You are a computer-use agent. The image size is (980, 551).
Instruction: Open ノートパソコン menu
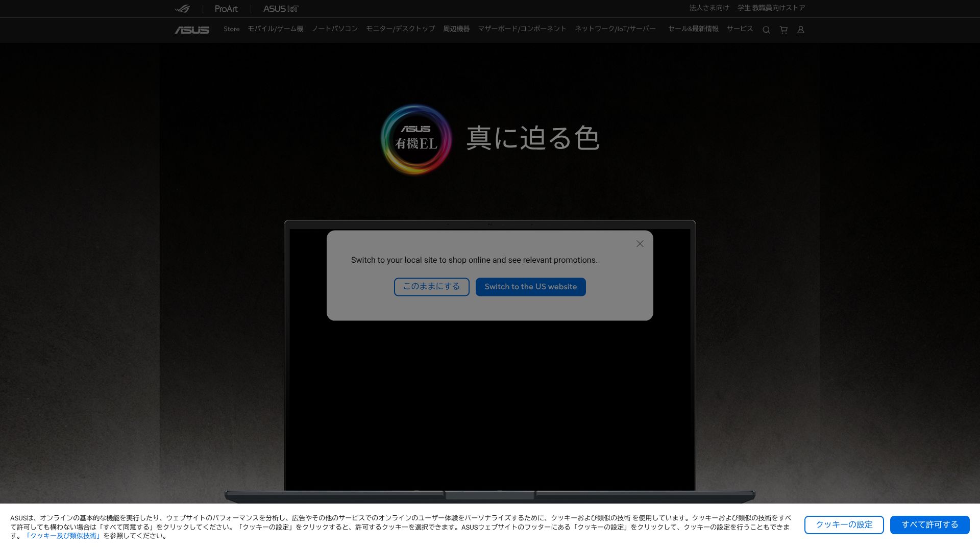click(335, 29)
